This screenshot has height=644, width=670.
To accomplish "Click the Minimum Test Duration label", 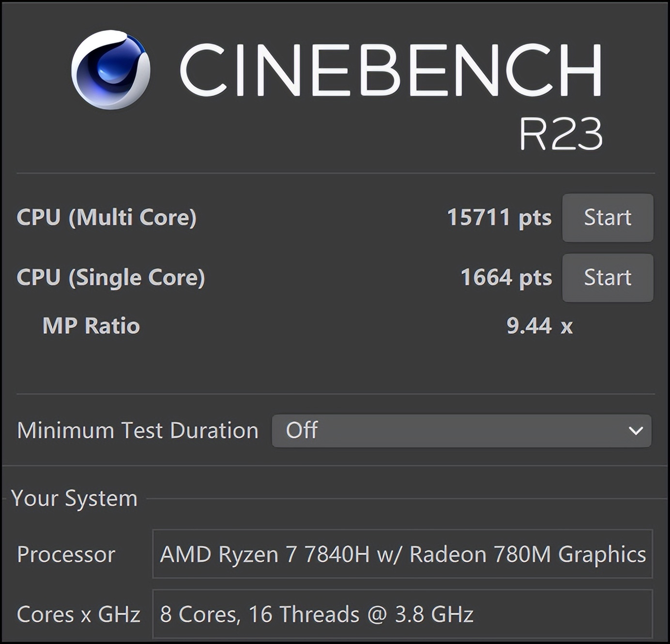I will coord(137,430).
